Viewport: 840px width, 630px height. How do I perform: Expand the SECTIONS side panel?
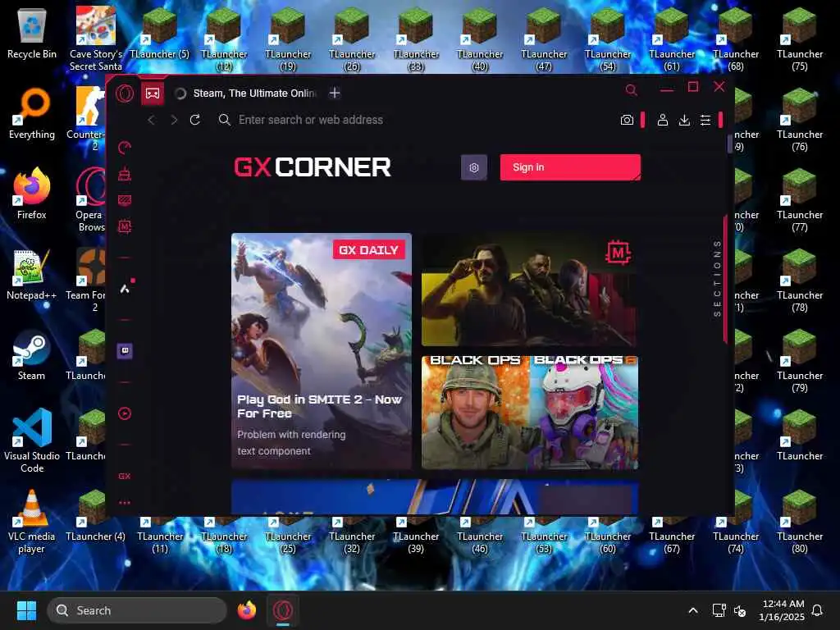click(x=717, y=279)
